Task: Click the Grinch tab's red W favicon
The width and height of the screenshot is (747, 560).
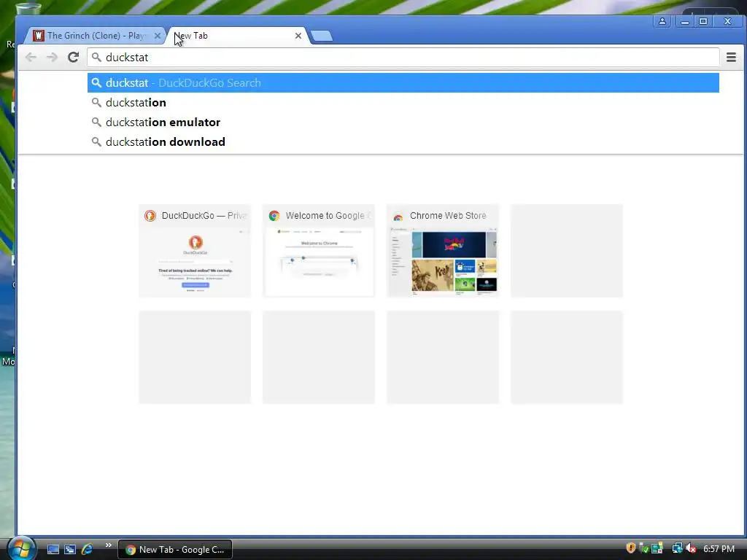Action: click(39, 36)
